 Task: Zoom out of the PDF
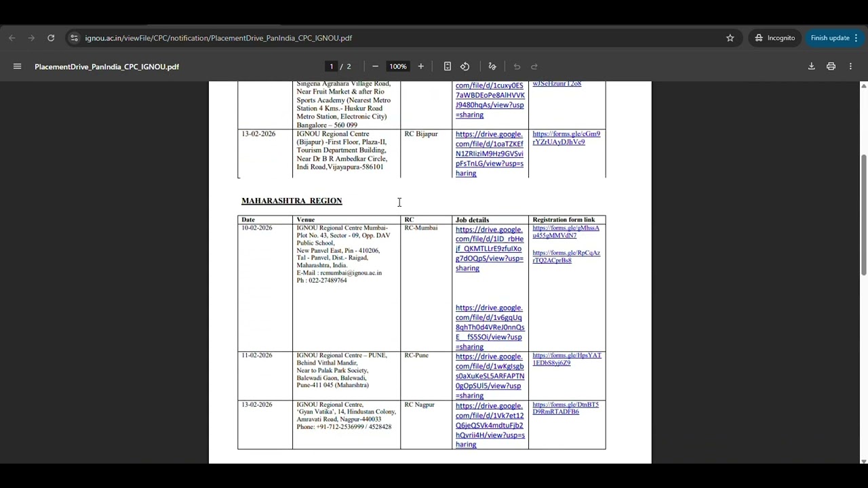pyautogui.click(x=375, y=66)
